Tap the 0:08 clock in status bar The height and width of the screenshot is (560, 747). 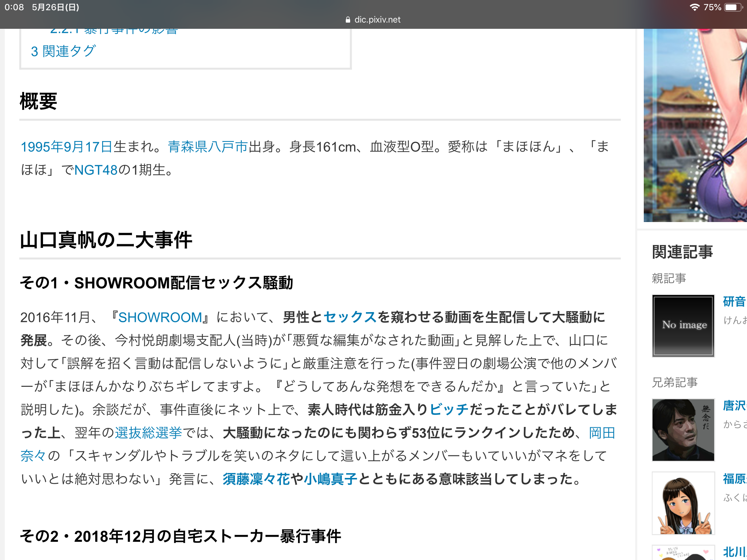pos(14,7)
